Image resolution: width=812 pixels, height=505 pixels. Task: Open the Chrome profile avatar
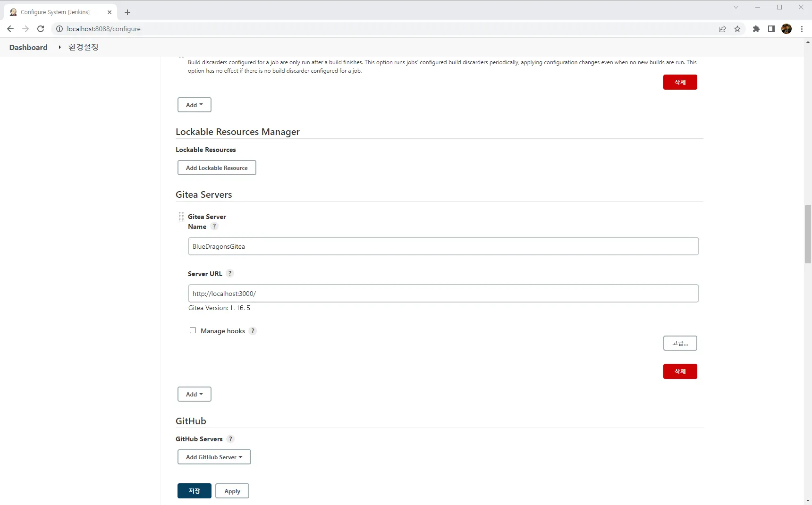(x=787, y=29)
